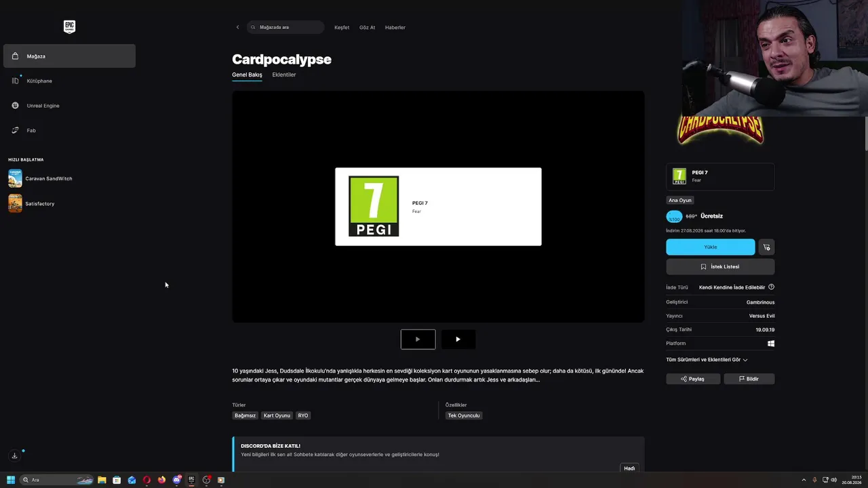
Task: Open File Explorer from taskbar
Action: 102,480
